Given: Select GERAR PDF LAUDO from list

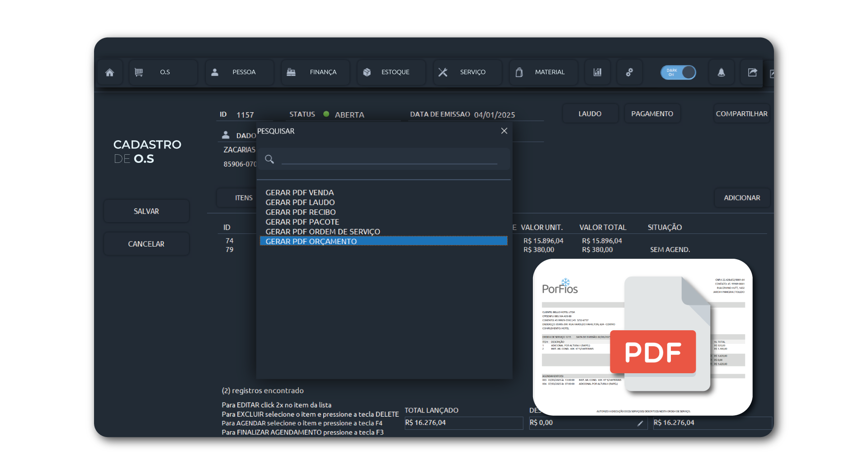Looking at the screenshot, I should 300,203.
